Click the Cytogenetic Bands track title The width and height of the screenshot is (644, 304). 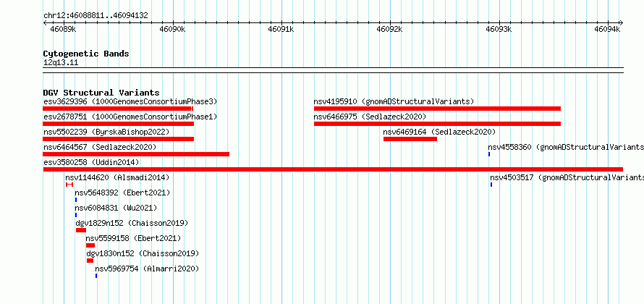click(x=86, y=54)
